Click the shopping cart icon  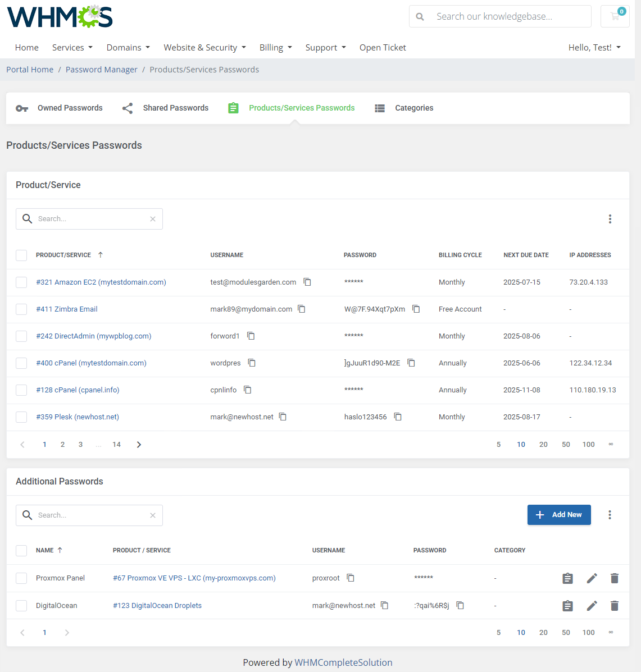click(615, 16)
